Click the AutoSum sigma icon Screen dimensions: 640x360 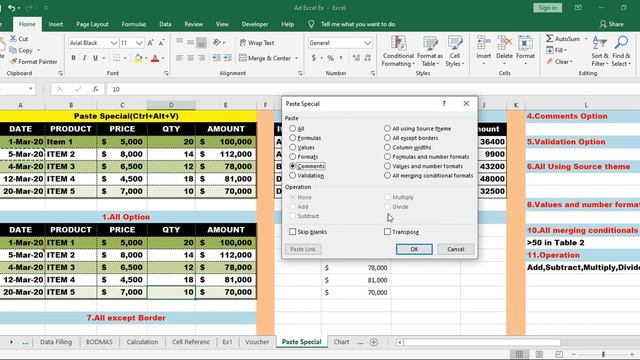click(550, 38)
